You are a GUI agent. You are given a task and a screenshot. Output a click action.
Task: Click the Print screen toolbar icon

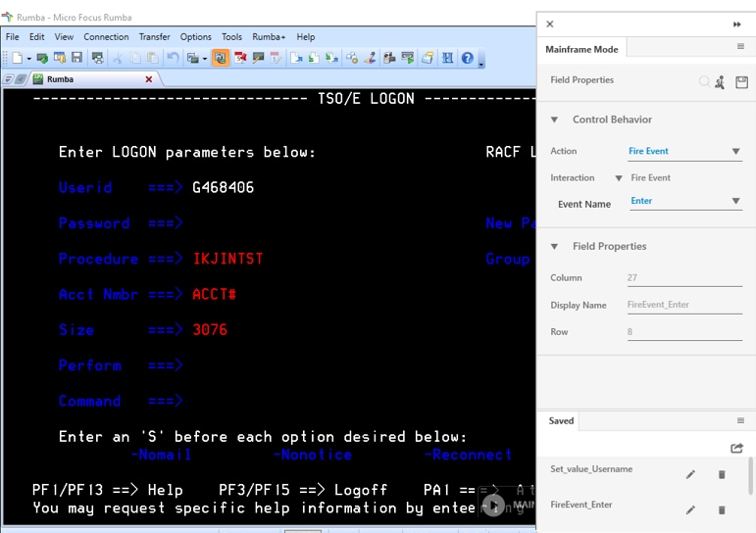tap(98, 59)
